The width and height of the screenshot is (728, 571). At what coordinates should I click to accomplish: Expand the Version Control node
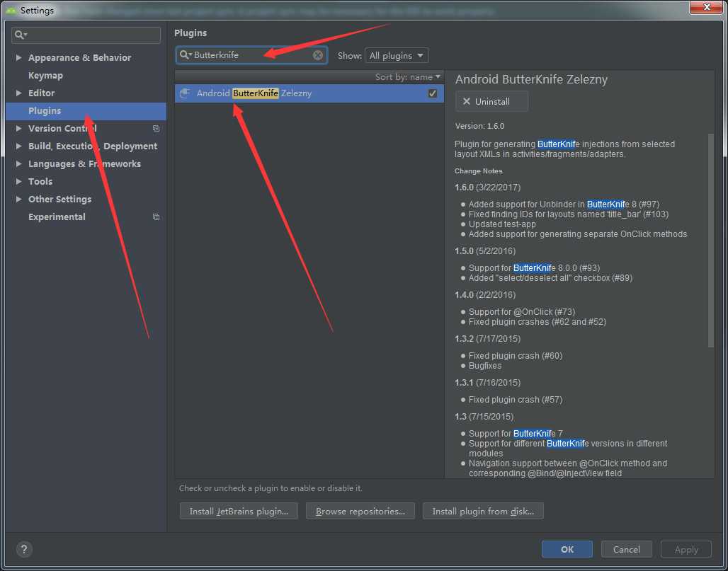[18, 129]
